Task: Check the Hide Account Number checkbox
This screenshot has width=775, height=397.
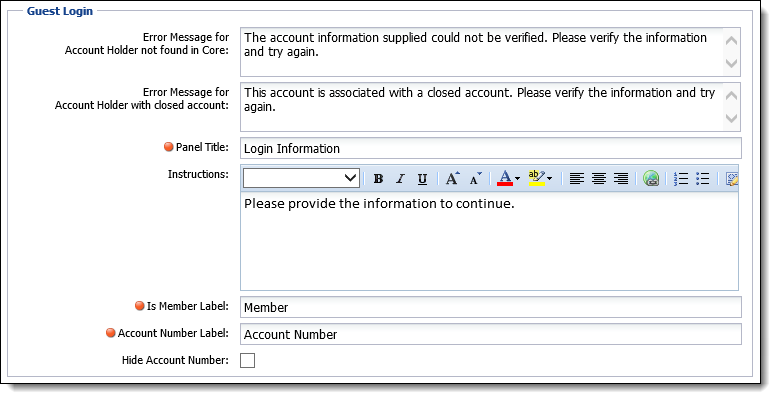Action: pos(247,360)
